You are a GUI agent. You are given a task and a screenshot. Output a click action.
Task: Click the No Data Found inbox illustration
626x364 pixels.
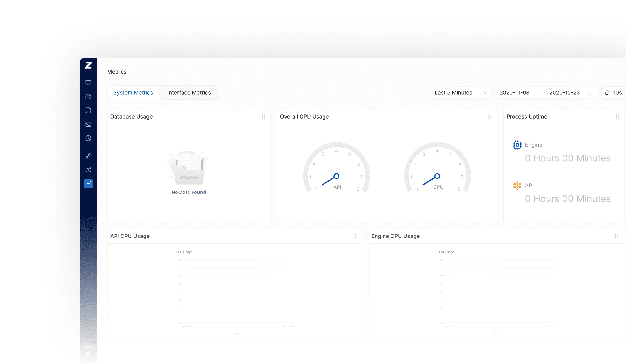(x=189, y=168)
